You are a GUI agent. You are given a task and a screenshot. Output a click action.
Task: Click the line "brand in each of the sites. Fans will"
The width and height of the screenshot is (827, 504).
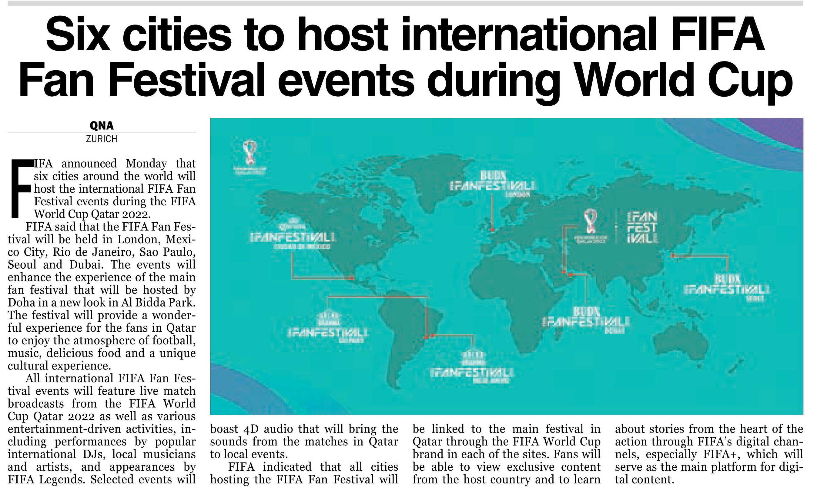click(x=507, y=454)
